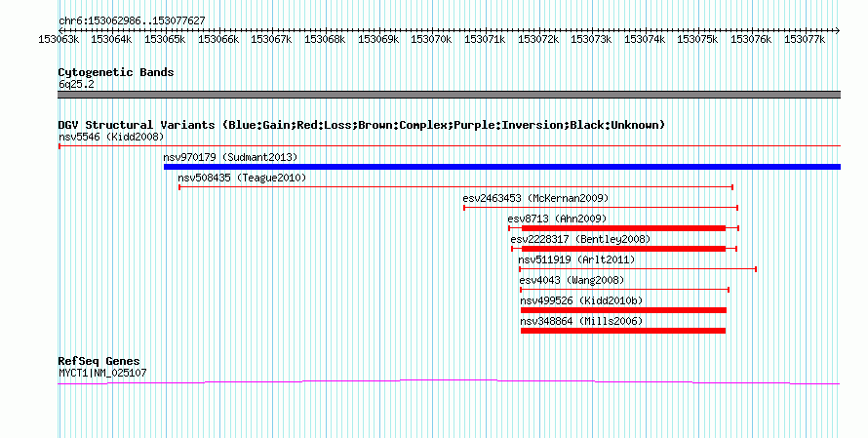Click the DGV Structural Variants track title
The width and height of the screenshot is (868, 438).
tap(362, 125)
